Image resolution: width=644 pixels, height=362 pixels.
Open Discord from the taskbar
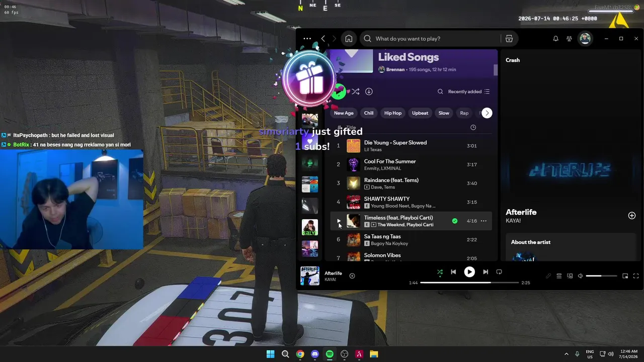point(315,354)
